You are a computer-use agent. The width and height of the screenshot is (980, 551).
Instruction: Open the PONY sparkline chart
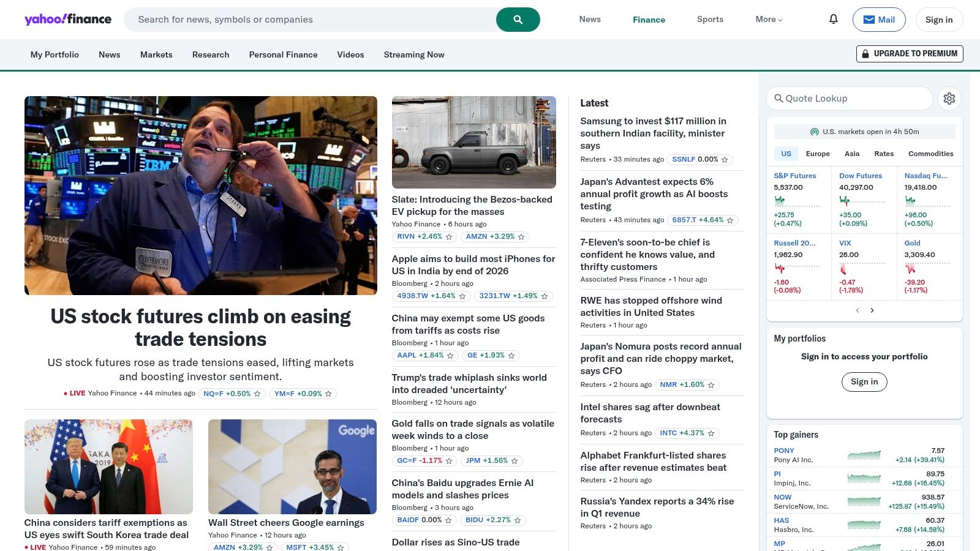864,455
